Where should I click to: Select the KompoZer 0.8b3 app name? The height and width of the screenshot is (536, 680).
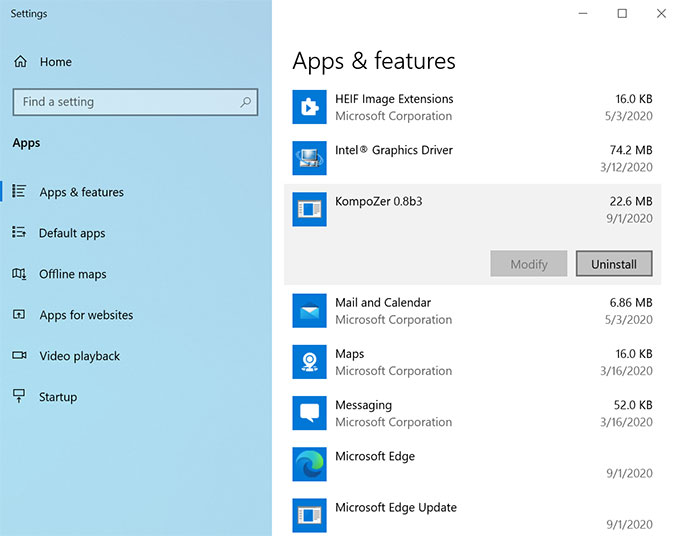[379, 202]
